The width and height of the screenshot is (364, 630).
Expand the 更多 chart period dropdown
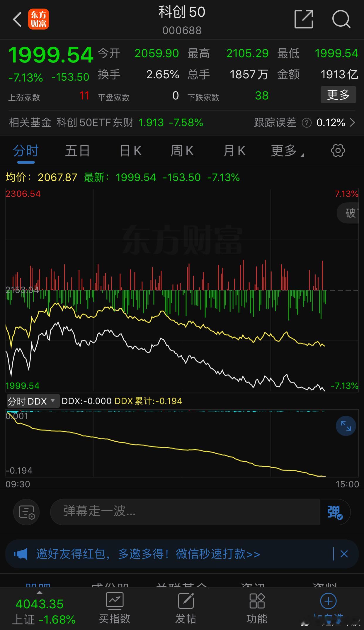287,150
